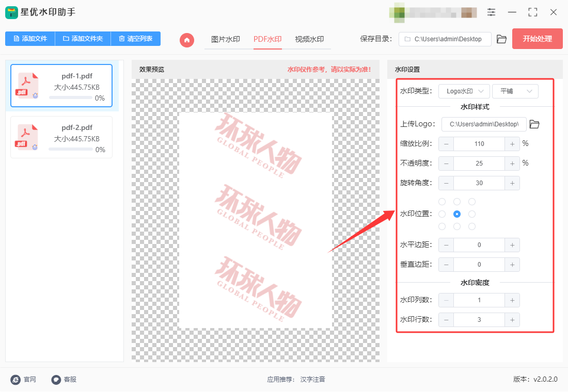Click plus to increase 缩放比例

pyautogui.click(x=512, y=144)
